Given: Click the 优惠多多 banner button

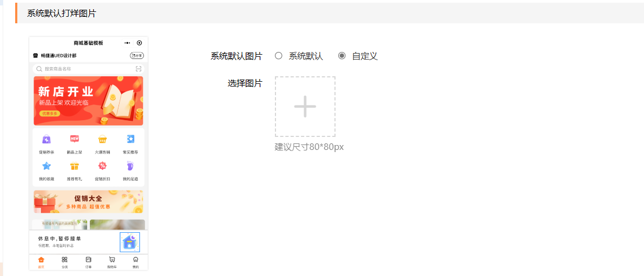Looking at the screenshot, I should pos(50,113).
